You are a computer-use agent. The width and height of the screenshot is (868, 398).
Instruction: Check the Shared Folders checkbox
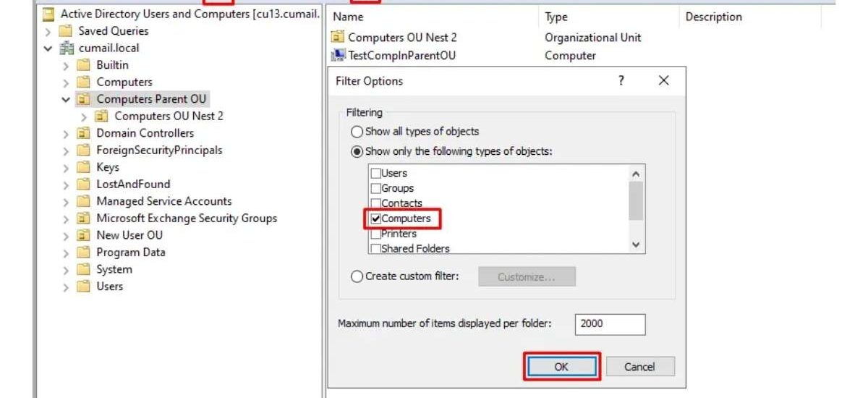[375, 249]
